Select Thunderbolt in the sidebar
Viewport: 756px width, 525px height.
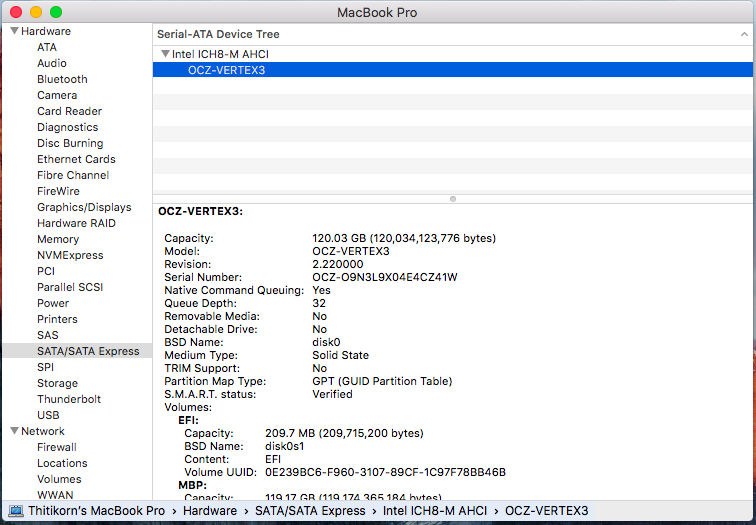(69, 399)
